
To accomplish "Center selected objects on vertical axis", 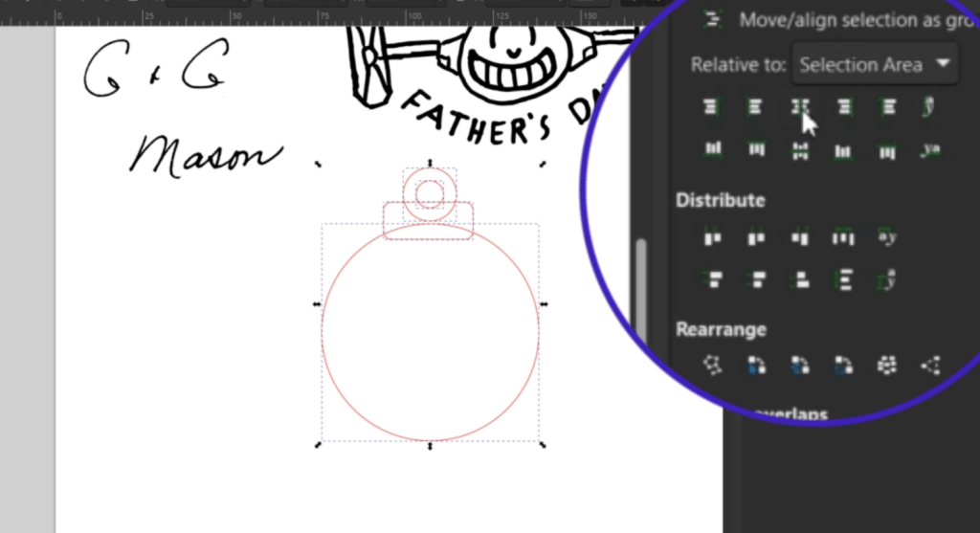I will pos(799,107).
